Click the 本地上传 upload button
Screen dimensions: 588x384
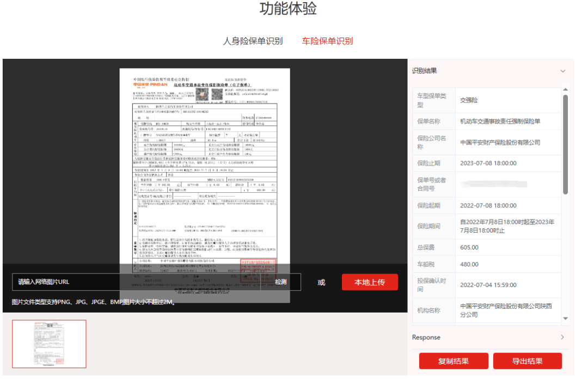pyautogui.click(x=369, y=282)
